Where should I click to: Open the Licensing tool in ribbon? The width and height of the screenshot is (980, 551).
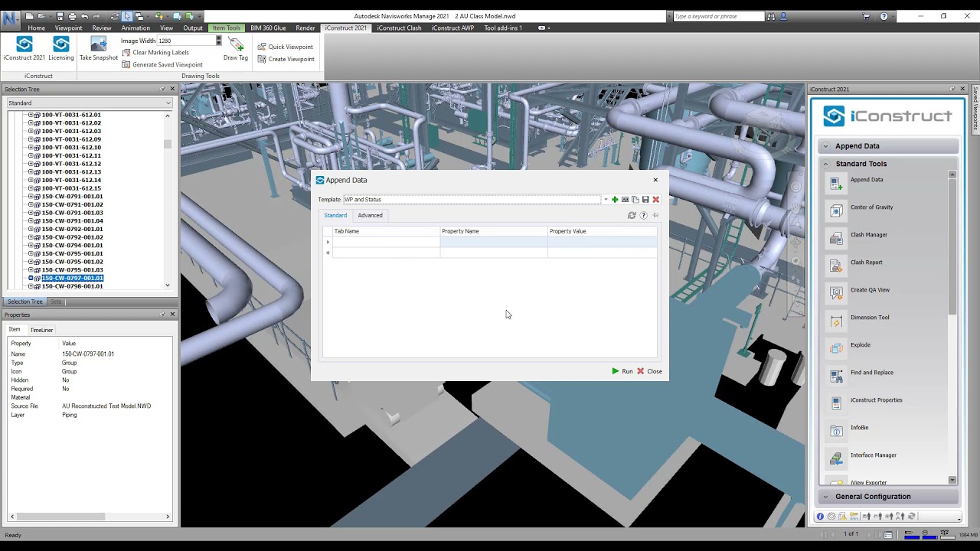point(61,49)
